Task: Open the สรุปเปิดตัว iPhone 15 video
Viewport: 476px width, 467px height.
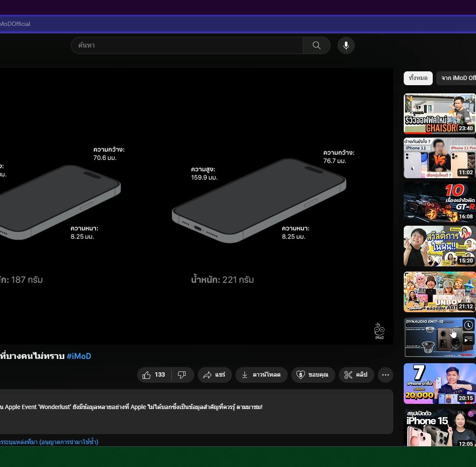Action: coord(440,427)
